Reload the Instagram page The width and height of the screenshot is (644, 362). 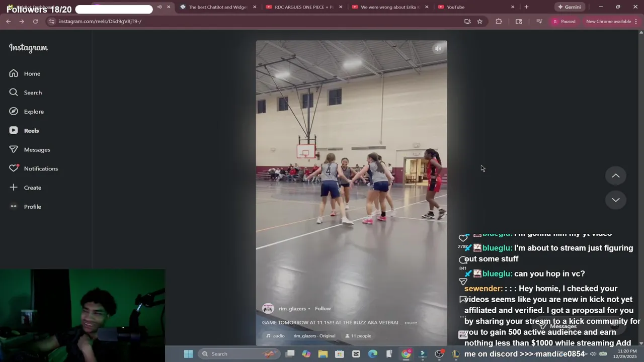35,22
